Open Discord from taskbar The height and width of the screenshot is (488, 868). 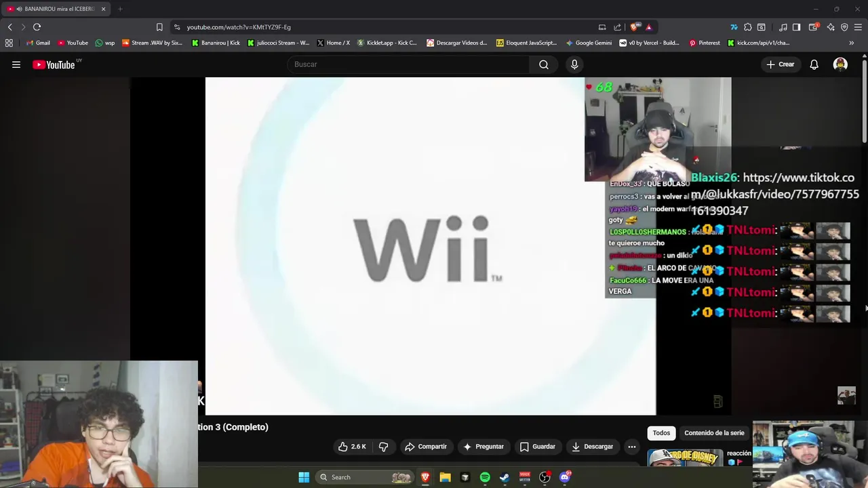565,477
